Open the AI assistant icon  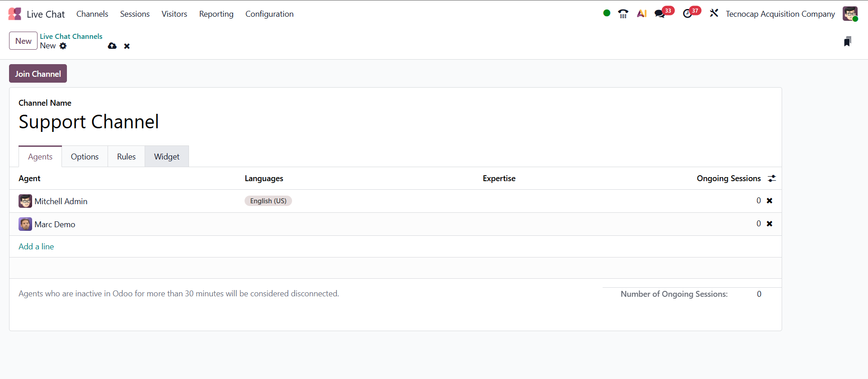[642, 14]
